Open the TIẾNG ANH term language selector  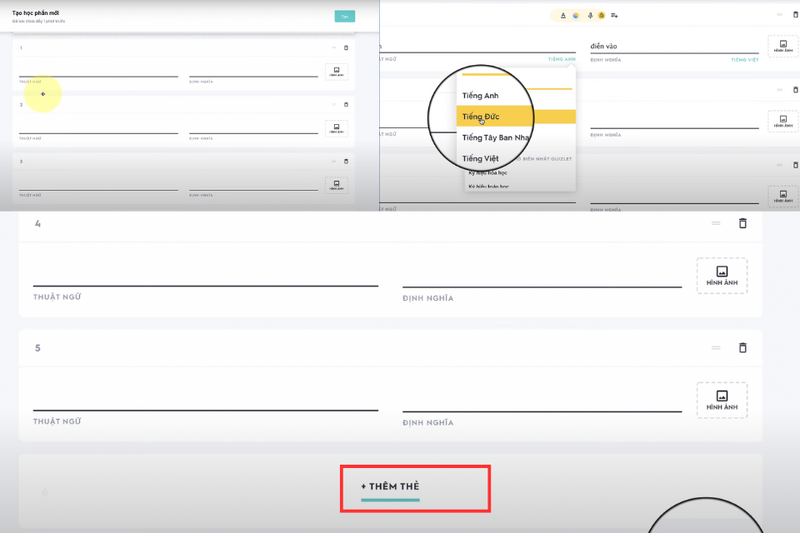click(x=562, y=59)
